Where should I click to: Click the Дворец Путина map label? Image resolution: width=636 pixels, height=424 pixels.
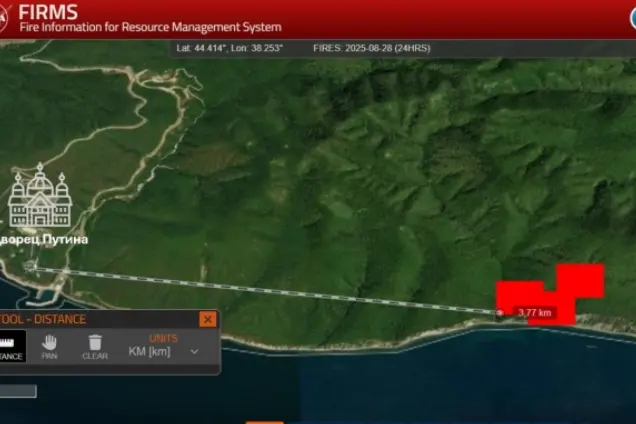pos(44,239)
